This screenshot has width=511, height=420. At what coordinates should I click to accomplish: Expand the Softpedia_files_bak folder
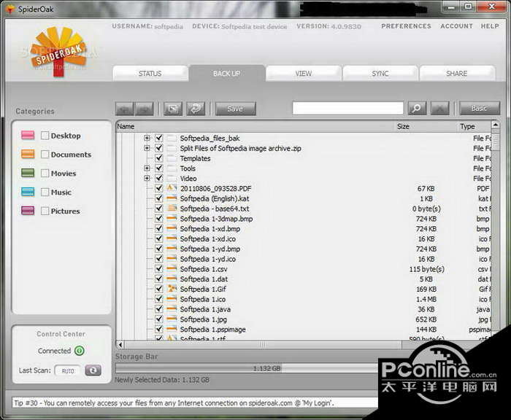tap(147, 138)
